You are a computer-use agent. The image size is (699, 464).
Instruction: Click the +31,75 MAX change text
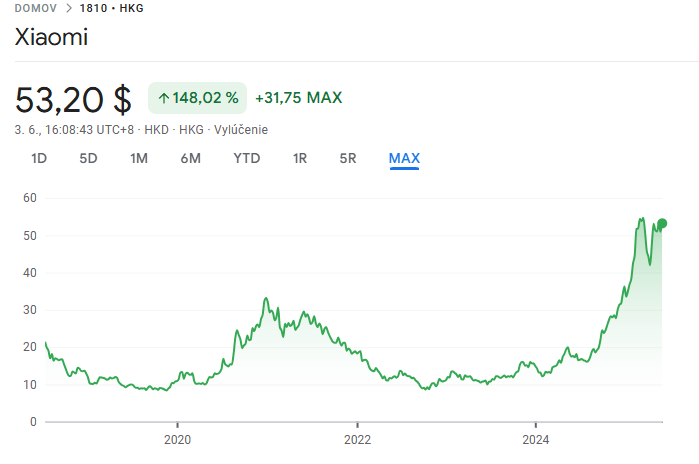[298, 98]
